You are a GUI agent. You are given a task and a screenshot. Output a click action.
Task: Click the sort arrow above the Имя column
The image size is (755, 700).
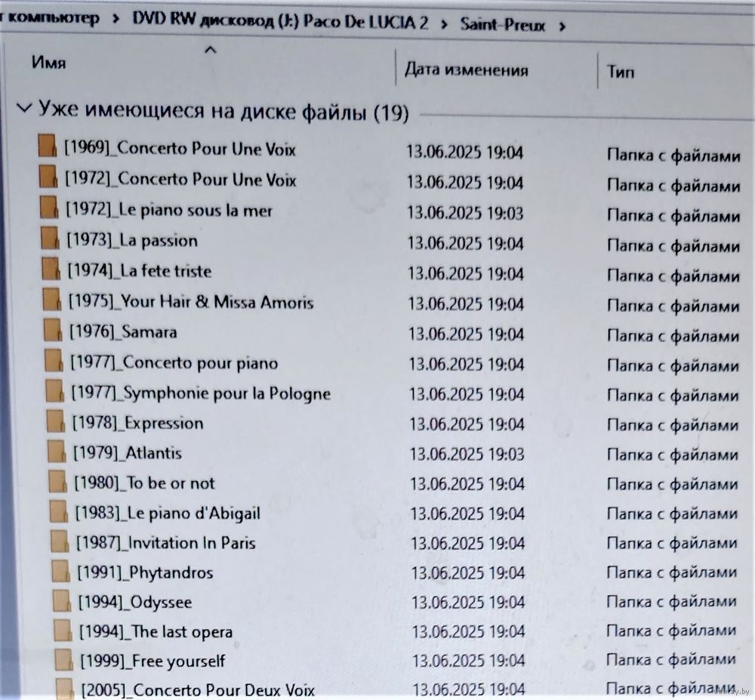coord(211,49)
